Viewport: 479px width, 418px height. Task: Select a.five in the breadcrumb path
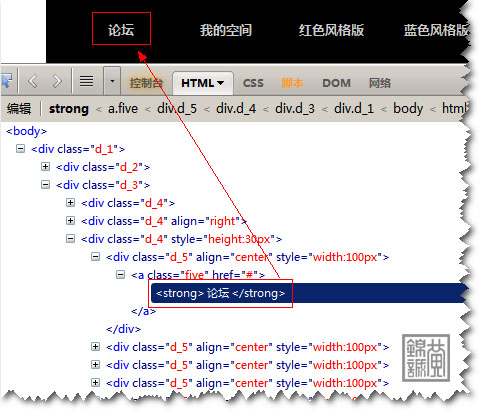coord(123,109)
